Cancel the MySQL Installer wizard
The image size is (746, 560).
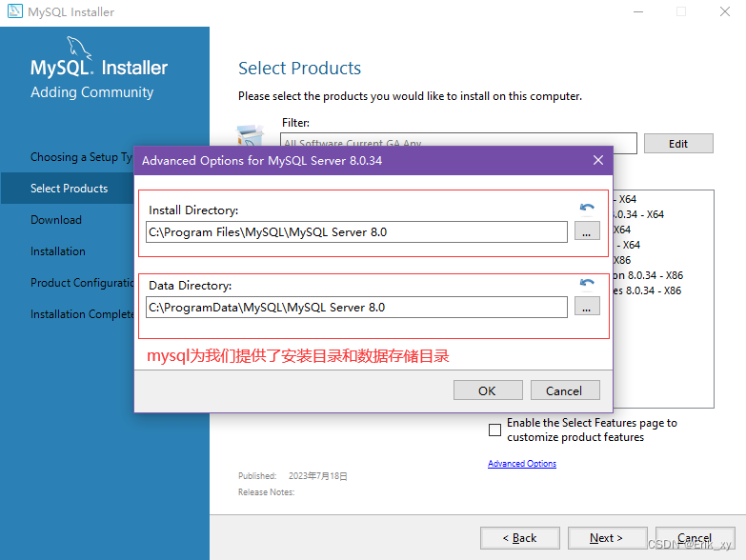(x=696, y=538)
